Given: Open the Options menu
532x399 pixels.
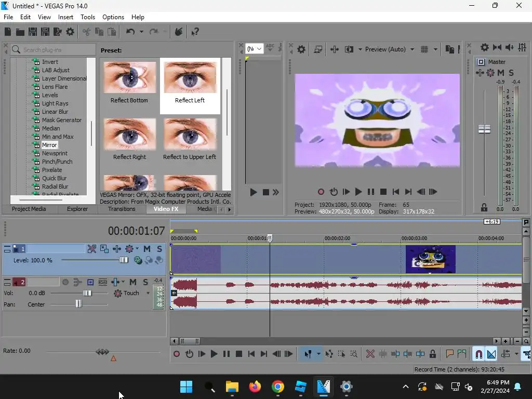Looking at the screenshot, I should (113, 17).
